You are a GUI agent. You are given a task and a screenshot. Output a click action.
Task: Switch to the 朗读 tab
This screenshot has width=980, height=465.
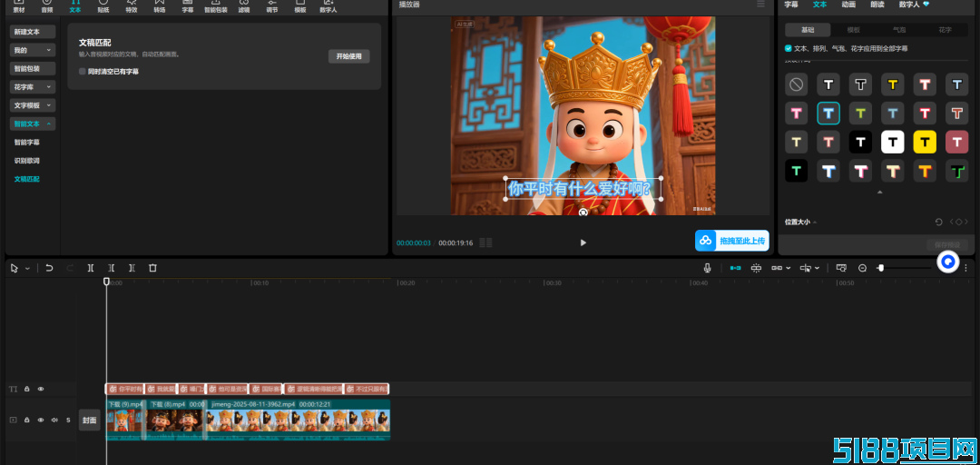877,5
